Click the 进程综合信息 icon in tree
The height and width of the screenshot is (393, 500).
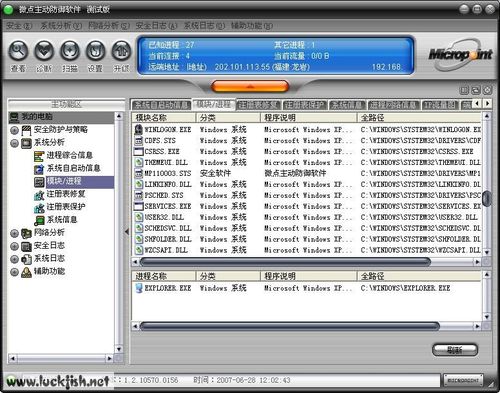click(x=39, y=156)
